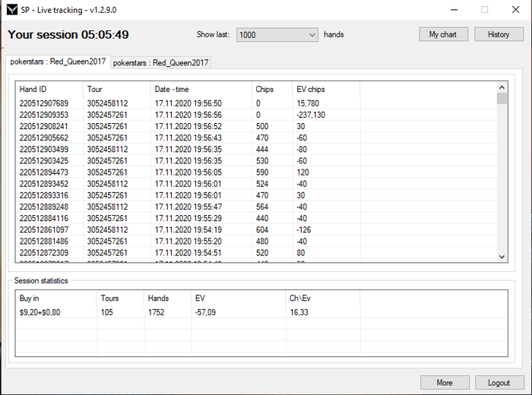Click Chips value 604
This screenshot has height=395, width=532.
coord(262,230)
